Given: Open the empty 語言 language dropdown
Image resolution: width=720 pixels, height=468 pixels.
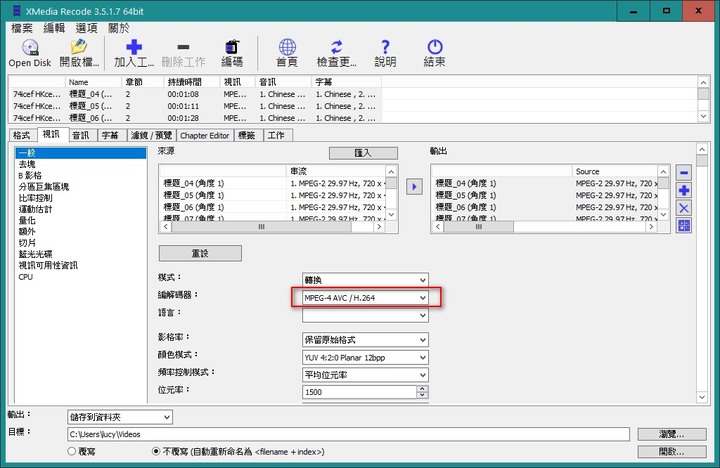Looking at the screenshot, I should pos(365,315).
